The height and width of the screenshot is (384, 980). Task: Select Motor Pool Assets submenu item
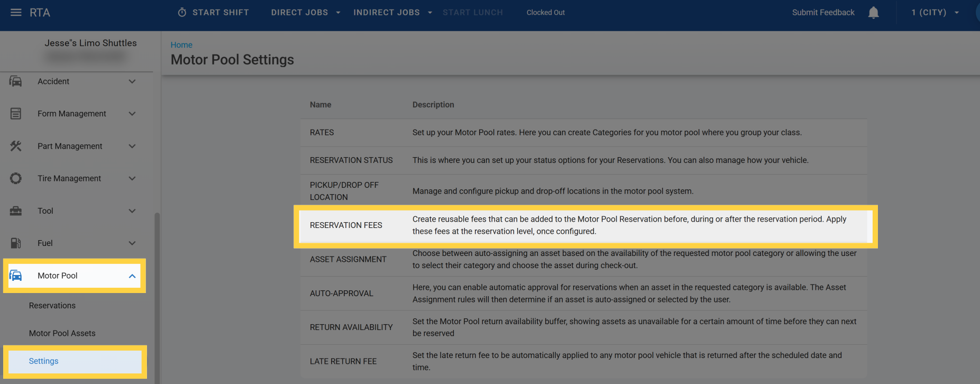coord(62,333)
